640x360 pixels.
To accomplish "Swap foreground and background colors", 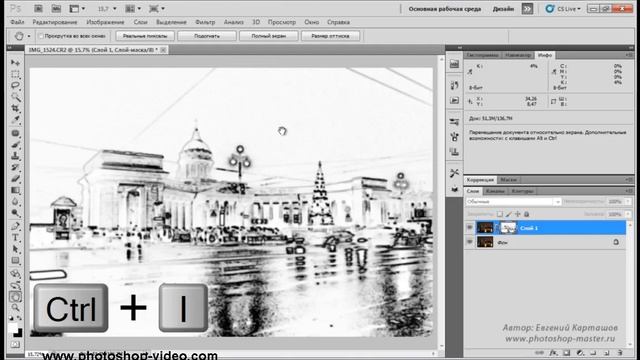I will (18, 318).
